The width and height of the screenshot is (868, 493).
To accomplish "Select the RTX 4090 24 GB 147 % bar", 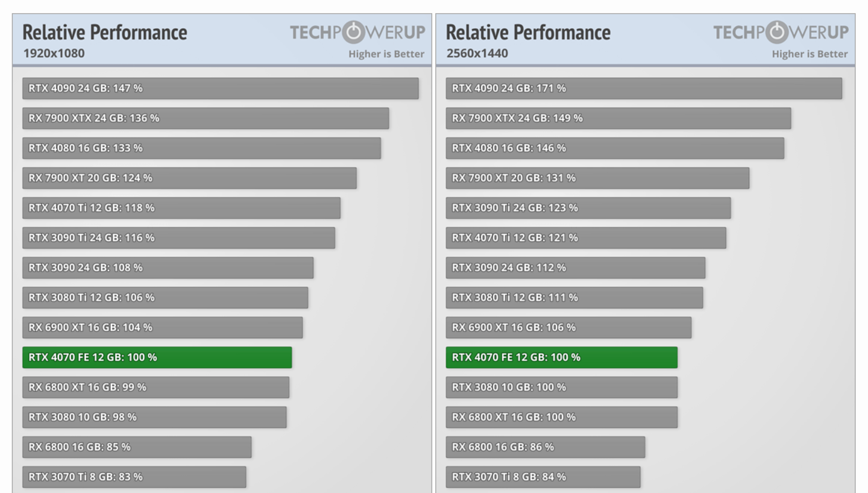I will pyautogui.click(x=220, y=88).
